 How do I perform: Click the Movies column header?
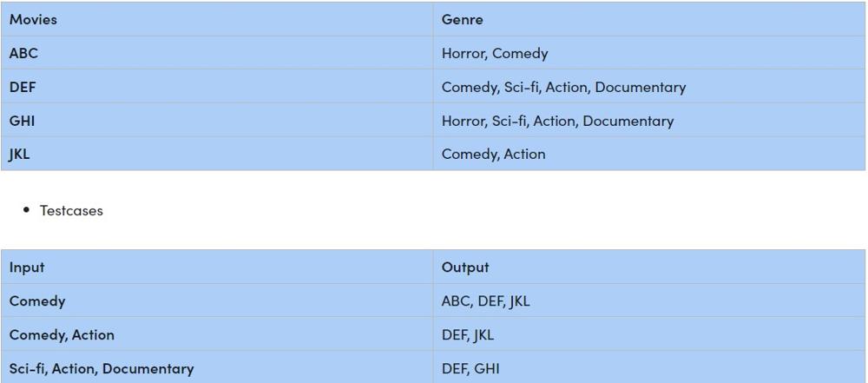217,19
